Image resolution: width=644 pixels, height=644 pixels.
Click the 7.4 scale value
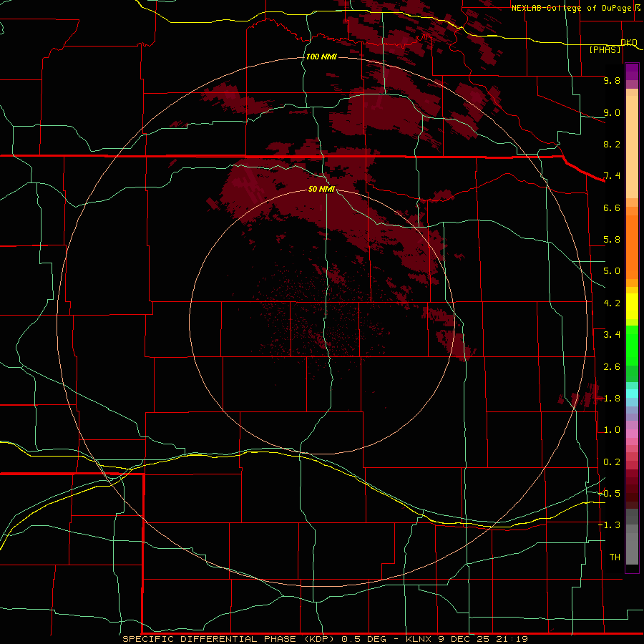612,176
